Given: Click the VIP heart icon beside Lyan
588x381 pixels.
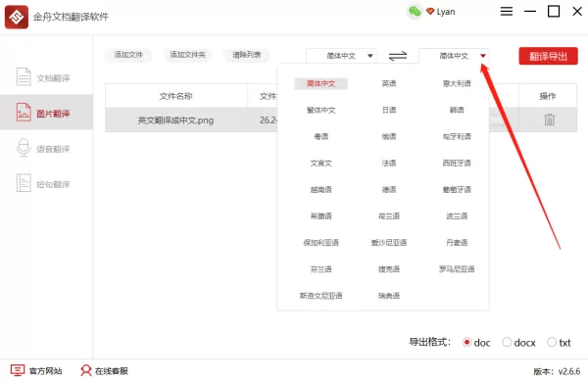Looking at the screenshot, I should point(430,11).
